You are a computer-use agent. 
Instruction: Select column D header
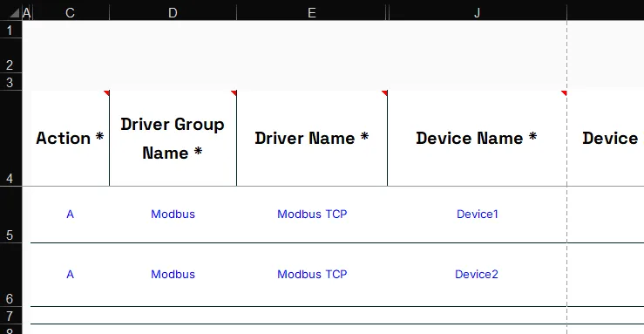(x=173, y=13)
